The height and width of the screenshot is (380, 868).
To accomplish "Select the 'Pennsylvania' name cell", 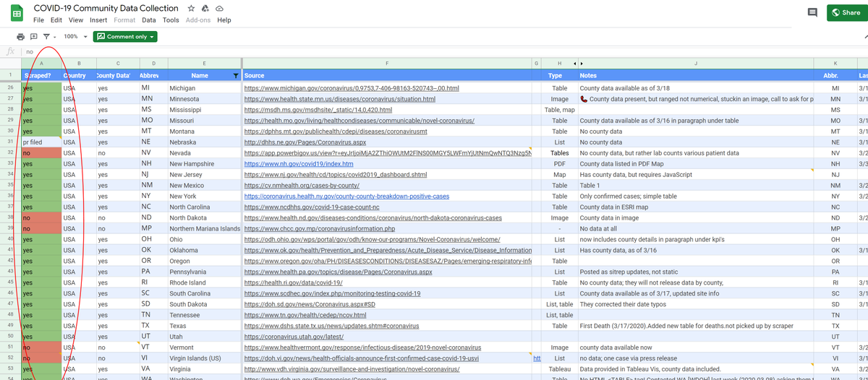I will (x=205, y=272).
